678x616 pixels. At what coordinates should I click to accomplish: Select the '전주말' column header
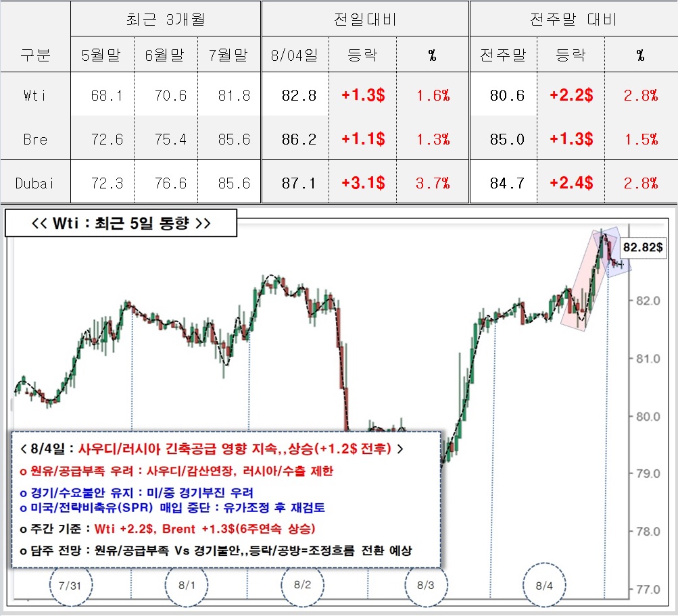point(503,55)
